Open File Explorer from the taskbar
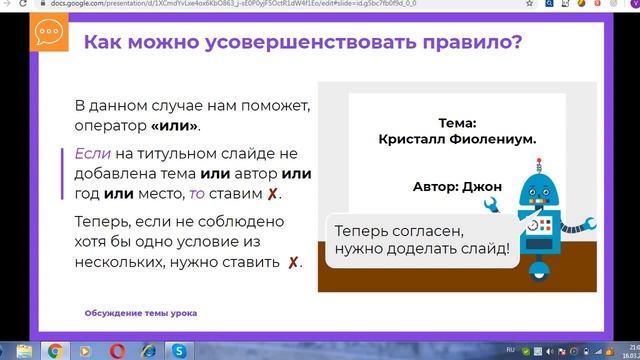640x360 pixels. click(x=24, y=351)
